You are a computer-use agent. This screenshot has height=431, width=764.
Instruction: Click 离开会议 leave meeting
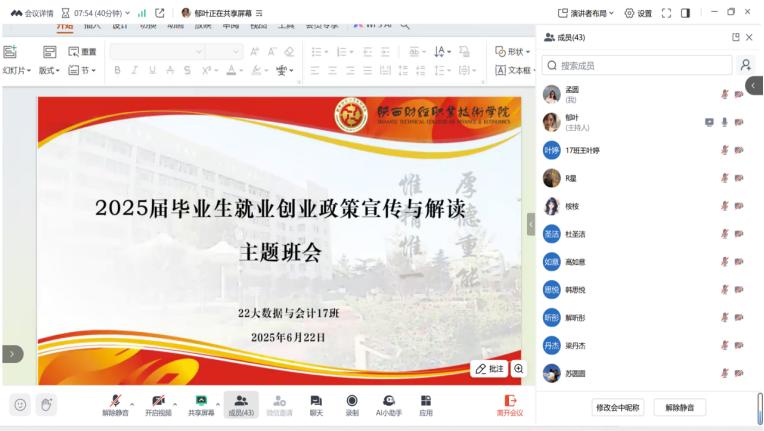510,405
